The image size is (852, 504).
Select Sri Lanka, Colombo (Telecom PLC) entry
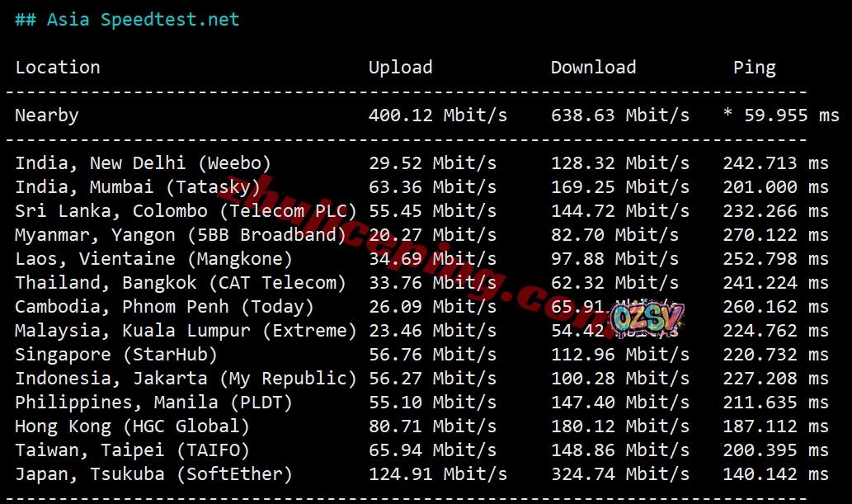[186, 211]
